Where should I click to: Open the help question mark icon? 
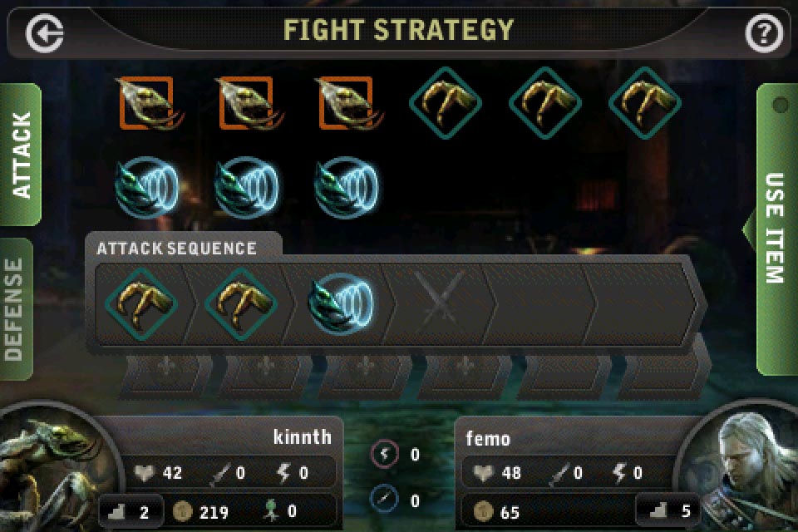pyautogui.click(x=764, y=33)
